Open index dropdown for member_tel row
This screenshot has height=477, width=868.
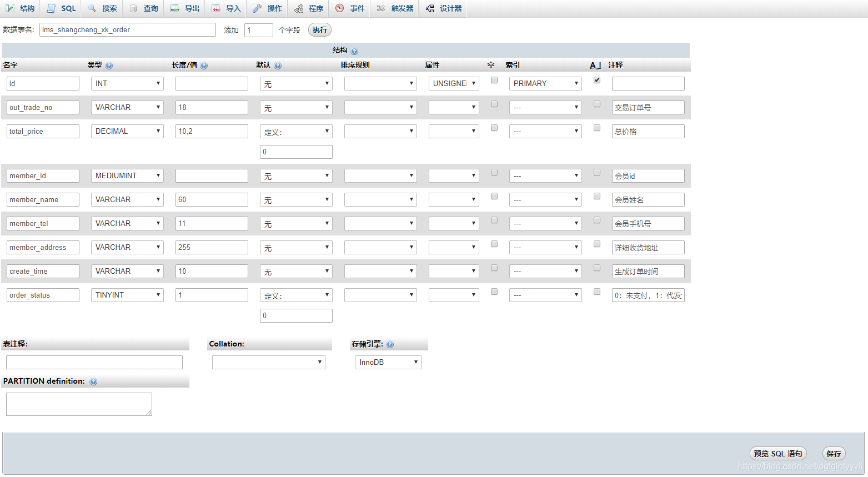pos(545,223)
